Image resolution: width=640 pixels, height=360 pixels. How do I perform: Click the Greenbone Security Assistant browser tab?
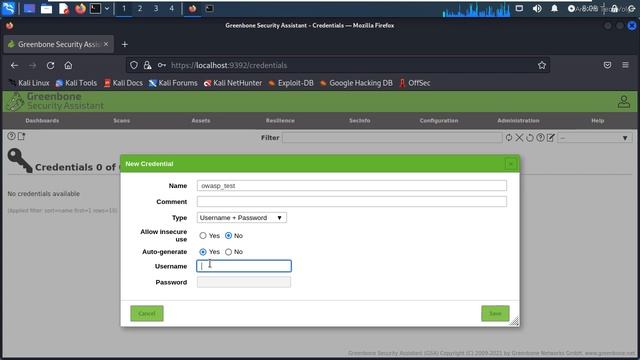click(58, 44)
